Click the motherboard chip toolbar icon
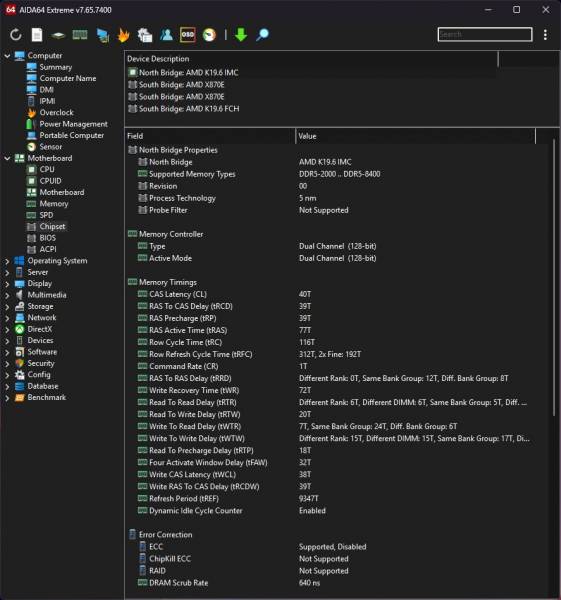Screen dimensions: 561x600 [58, 35]
